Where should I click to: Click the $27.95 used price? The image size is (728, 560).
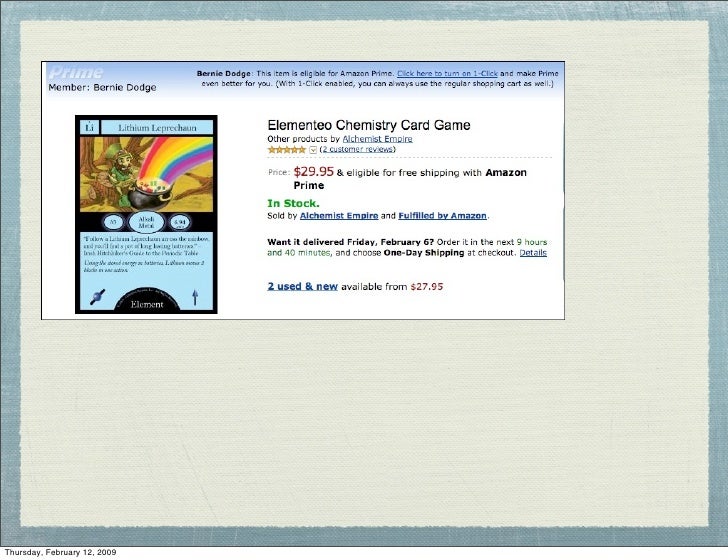coord(427,287)
